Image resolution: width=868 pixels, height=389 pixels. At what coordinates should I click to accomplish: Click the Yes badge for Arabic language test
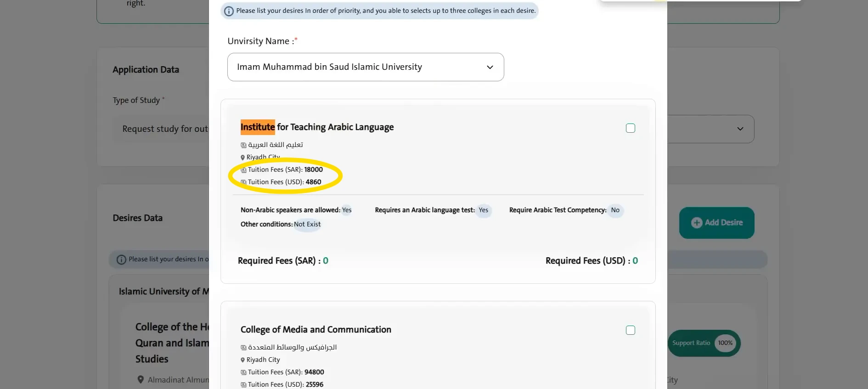(484, 210)
